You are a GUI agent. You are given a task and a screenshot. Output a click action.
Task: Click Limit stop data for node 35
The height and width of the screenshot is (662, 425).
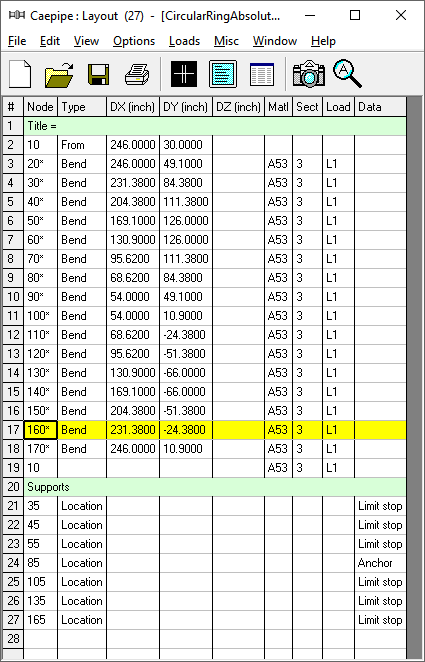click(x=380, y=506)
